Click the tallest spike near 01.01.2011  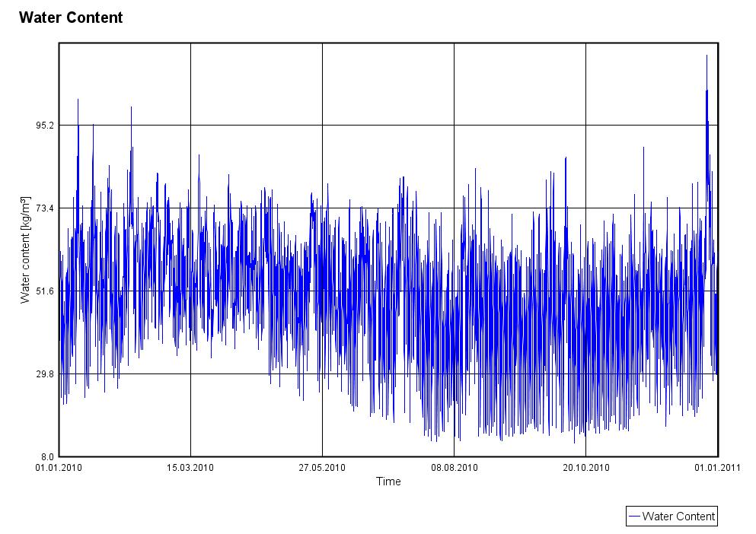point(707,57)
